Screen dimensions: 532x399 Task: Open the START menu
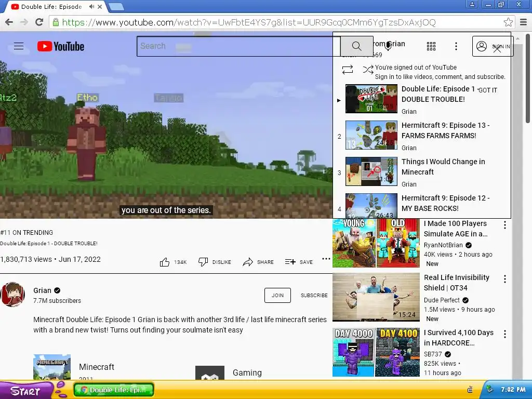[x=25, y=391]
